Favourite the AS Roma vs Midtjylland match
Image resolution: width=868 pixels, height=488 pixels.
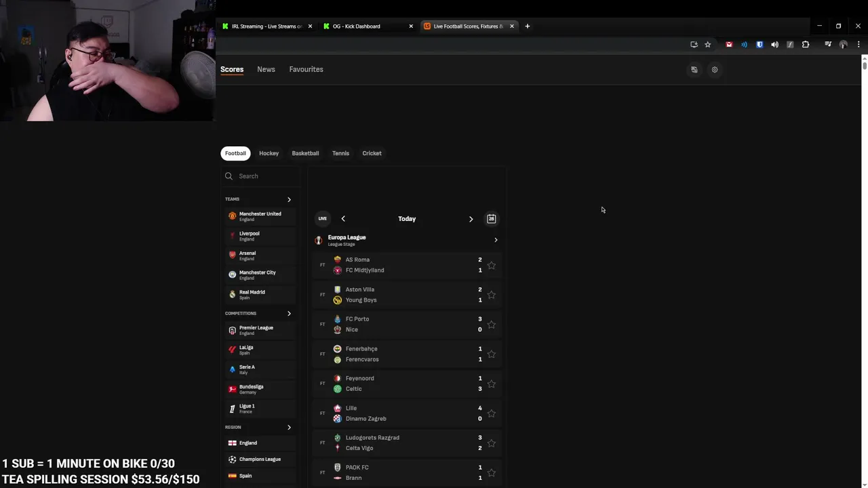(x=492, y=265)
